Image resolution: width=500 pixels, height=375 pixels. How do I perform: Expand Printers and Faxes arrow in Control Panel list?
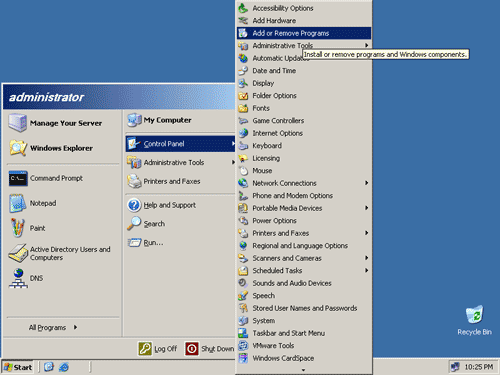point(366,233)
